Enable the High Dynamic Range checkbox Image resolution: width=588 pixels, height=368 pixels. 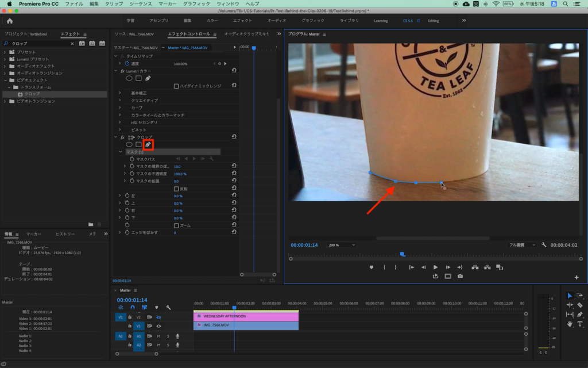(176, 86)
